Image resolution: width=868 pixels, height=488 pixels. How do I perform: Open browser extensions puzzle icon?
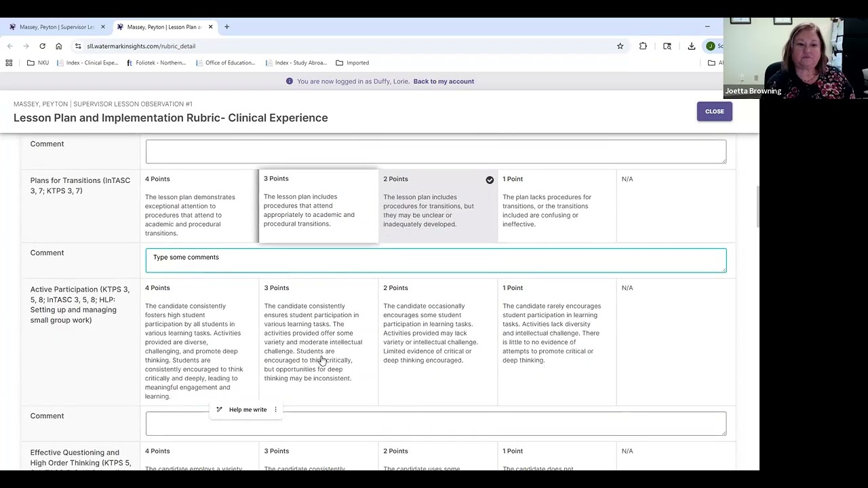click(643, 46)
